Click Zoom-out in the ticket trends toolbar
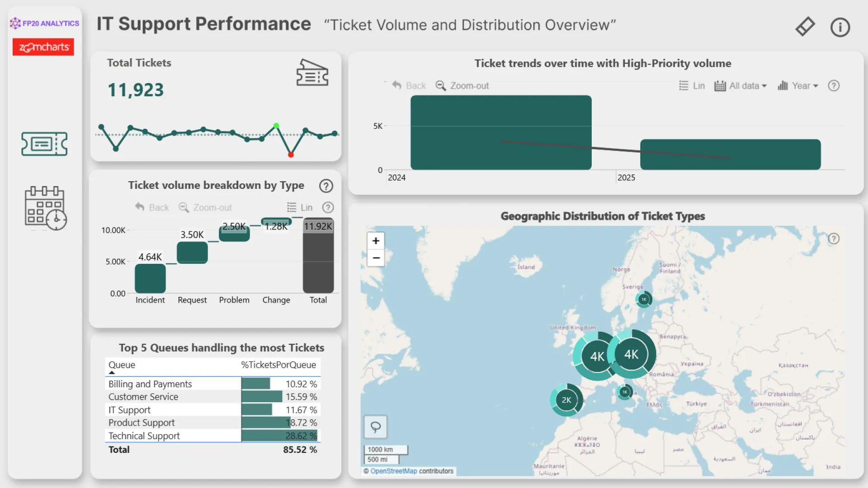 click(462, 85)
